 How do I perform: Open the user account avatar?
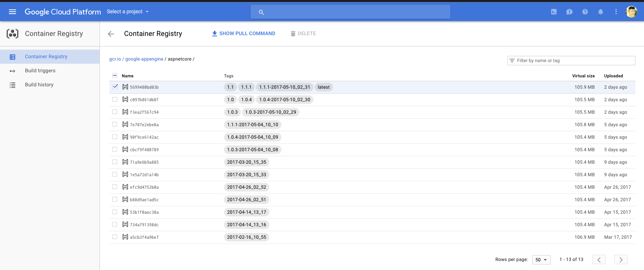(631, 12)
